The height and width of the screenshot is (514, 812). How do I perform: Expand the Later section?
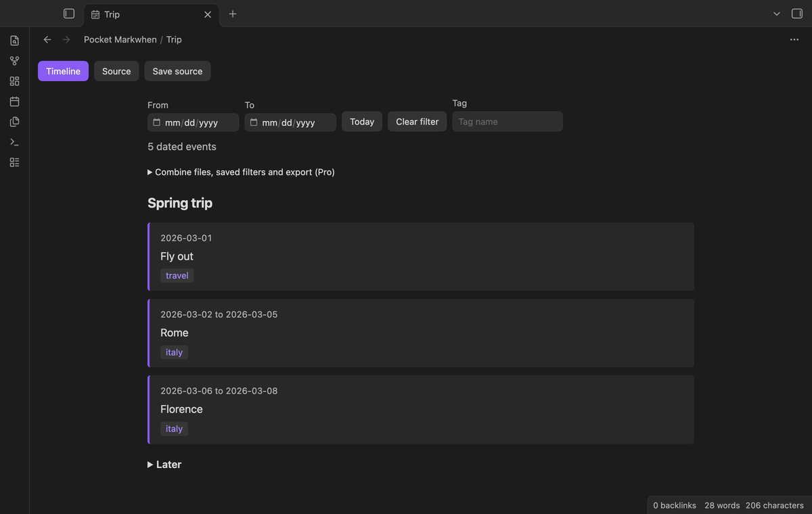164,465
